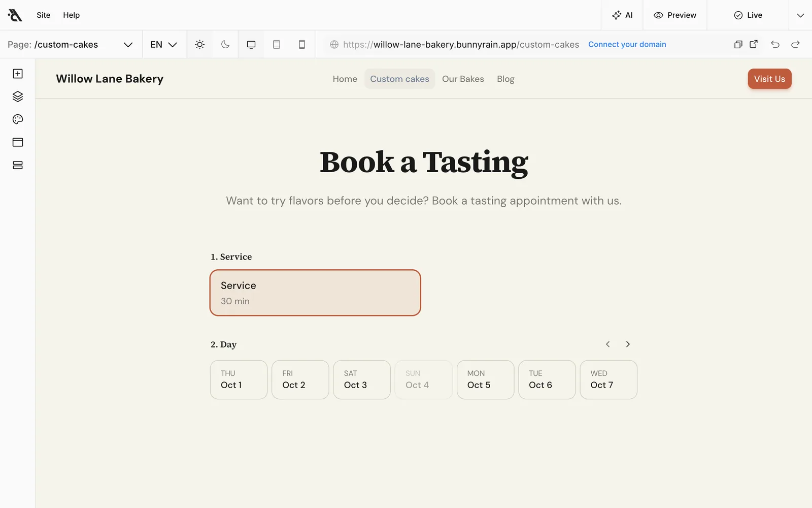Go to Blog nav item

(x=505, y=79)
